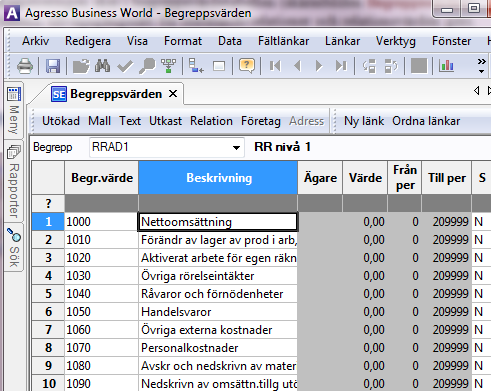Go to previous record arrow
491x391 pixels.
click(298, 66)
